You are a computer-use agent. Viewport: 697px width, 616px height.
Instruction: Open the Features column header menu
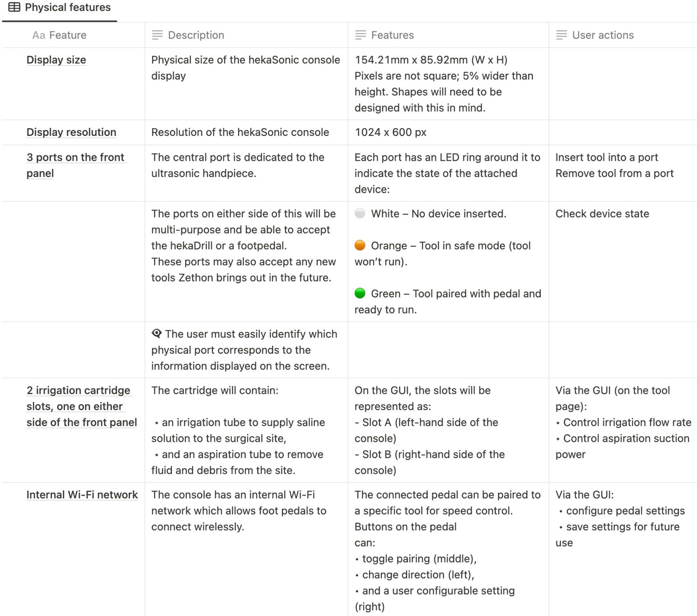pos(392,35)
